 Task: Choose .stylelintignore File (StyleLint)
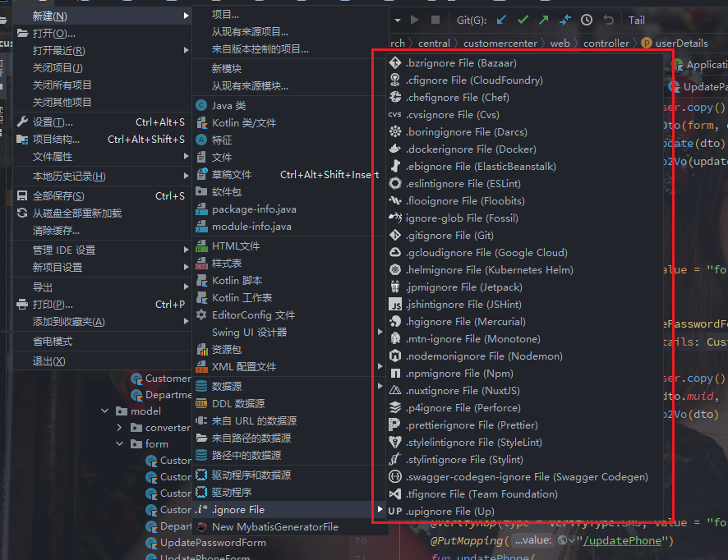tap(525, 442)
